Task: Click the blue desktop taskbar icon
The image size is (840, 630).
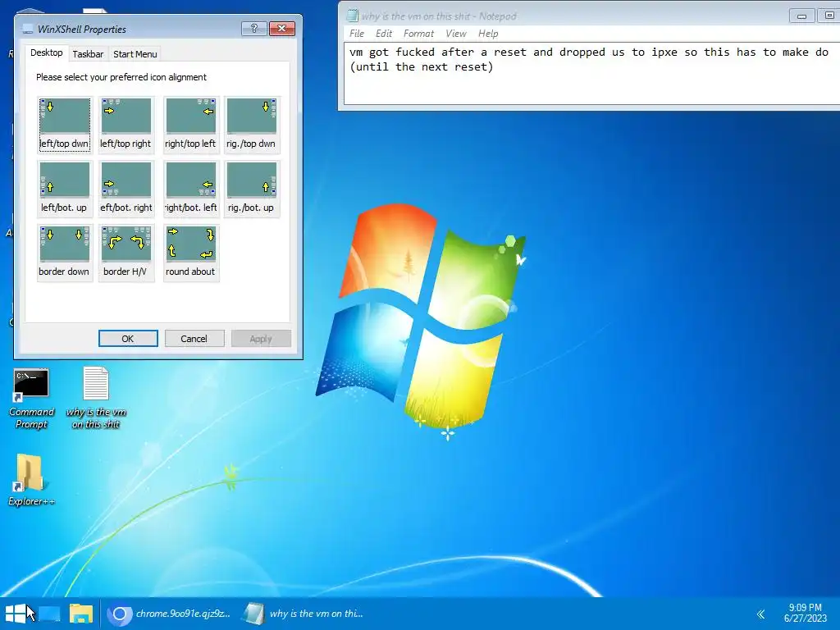Action: click(x=49, y=614)
